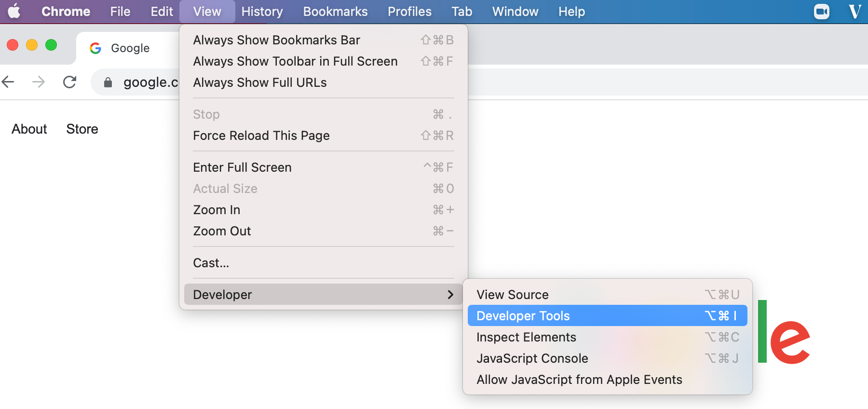The width and height of the screenshot is (868, 409).
Task: Toggle Always Show Toolbar in Full Screen
Action: pos(295,61)
